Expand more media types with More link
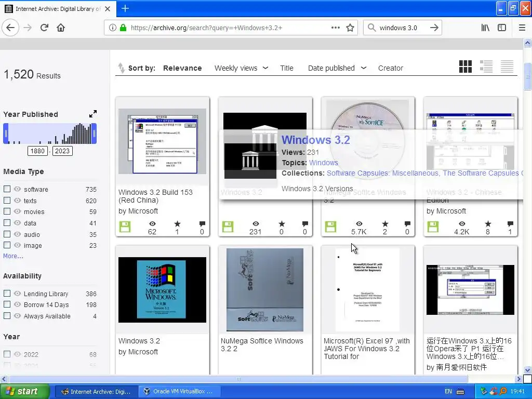The width and height of the screenshot is (532, 399). 13,256
